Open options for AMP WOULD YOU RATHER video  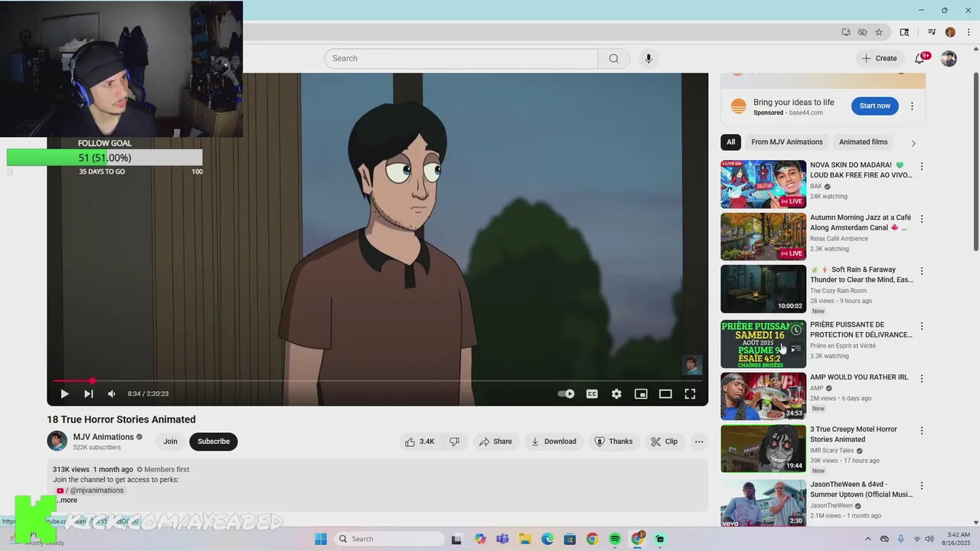[x=922, y=378]
